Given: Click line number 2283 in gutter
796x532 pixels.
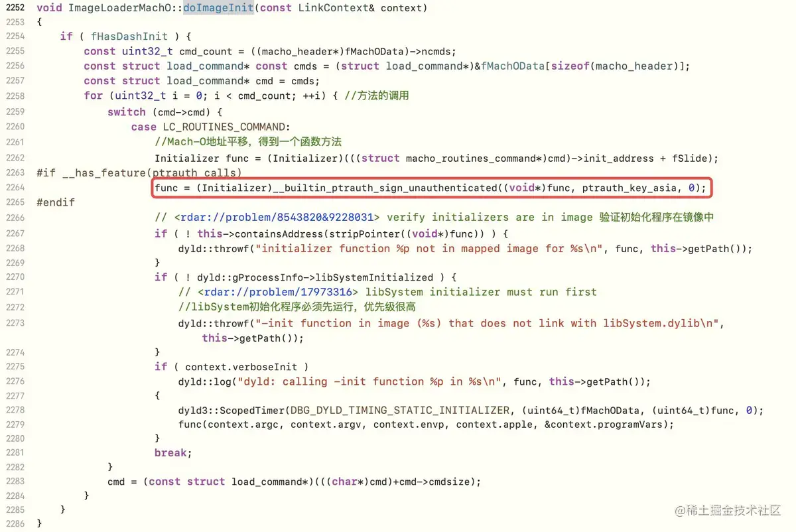Looking at the screenshot, I should (15, 482).
